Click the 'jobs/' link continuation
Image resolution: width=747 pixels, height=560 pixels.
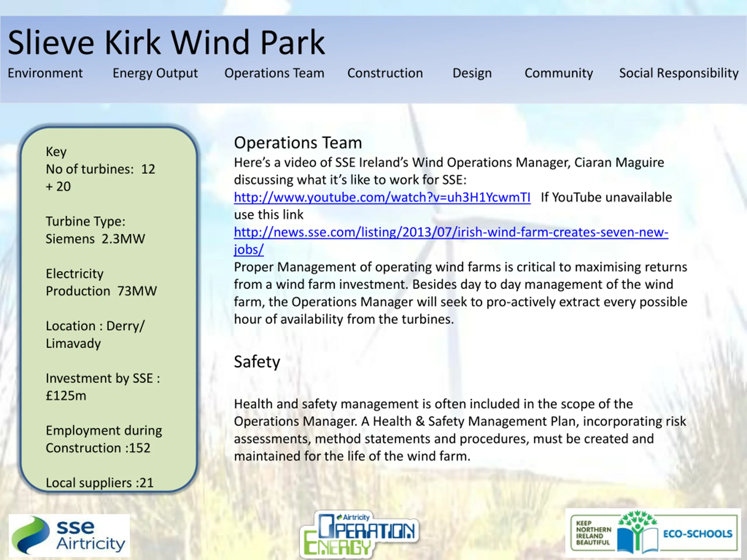(x=249, y=250)
